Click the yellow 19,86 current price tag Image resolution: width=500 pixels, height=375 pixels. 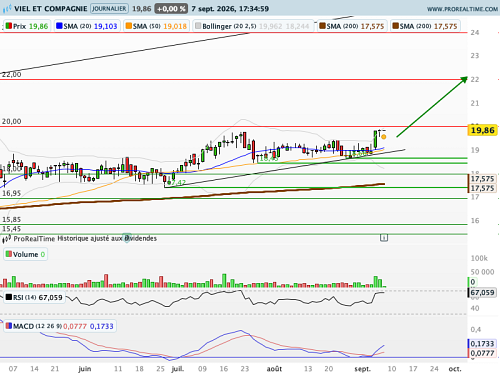(482, 130)
